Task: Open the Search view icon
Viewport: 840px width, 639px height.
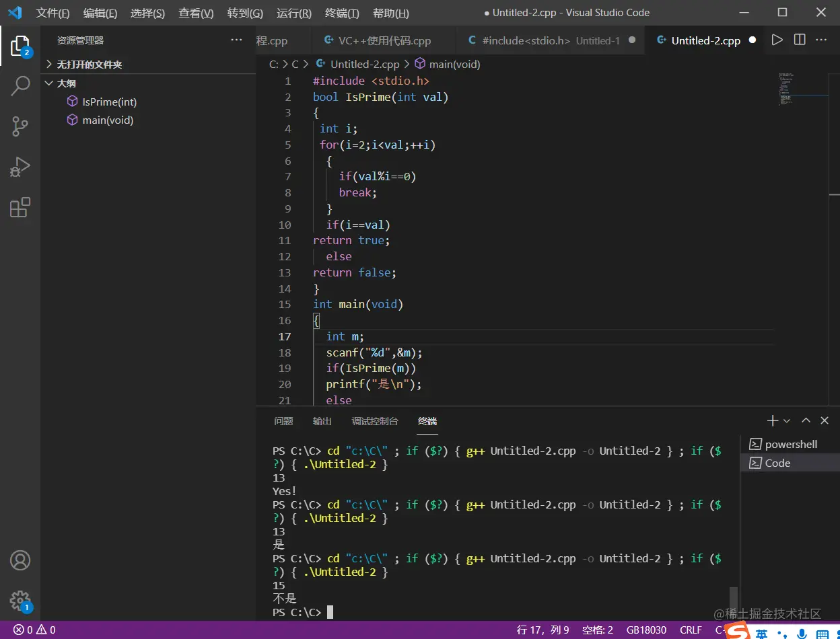Action: 20,86
